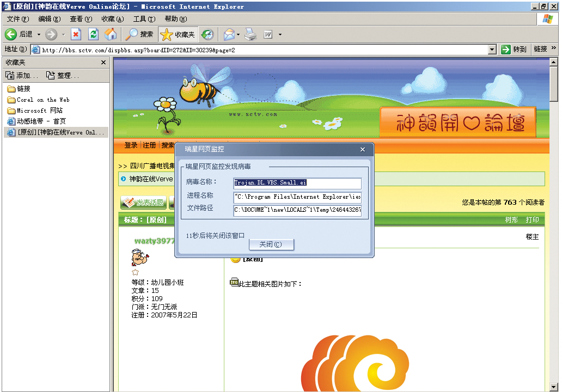Image resolution: width=562 pixels, height=392 pixels.
Task: Click the 打印 print link
Action: [532, 219]
